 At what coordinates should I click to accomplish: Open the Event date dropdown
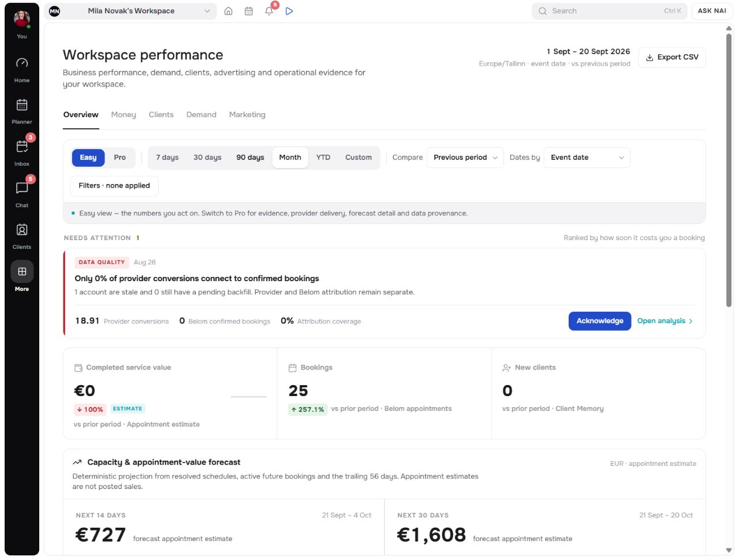point(587,158)
